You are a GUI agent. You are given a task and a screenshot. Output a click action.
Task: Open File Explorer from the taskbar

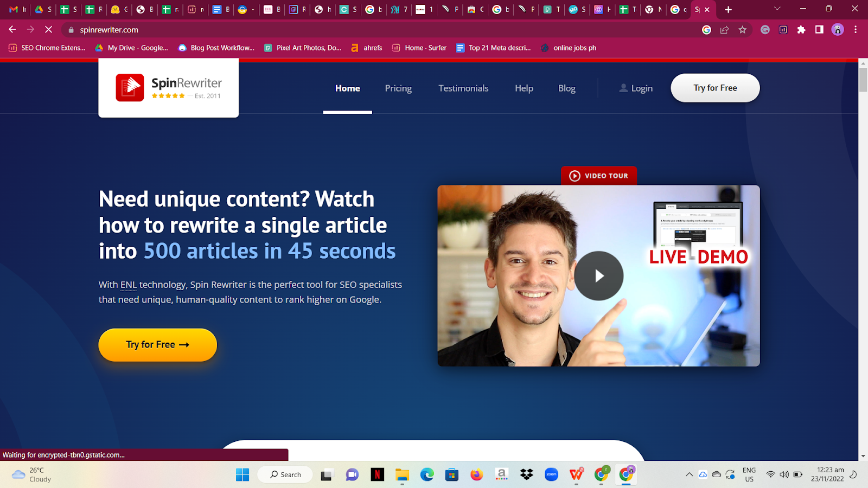[402, 475]
